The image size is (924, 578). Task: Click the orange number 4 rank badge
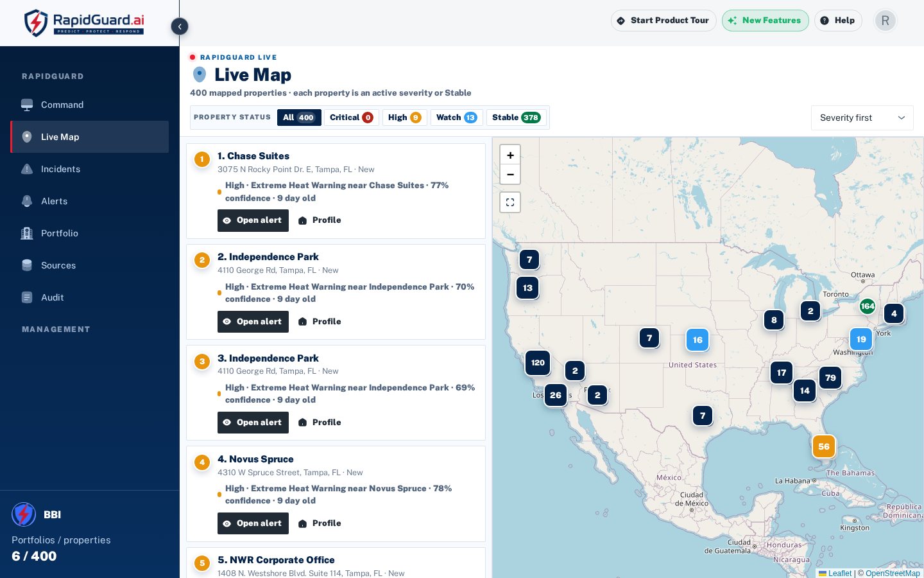coord(202,462)
